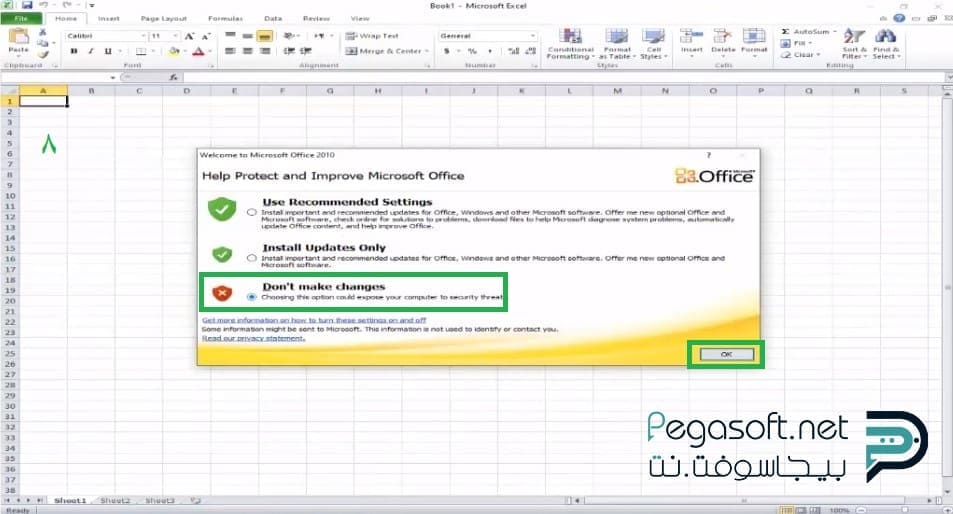The width and height of the screenshot is (953, 514).
Task: Open the Find & Select menu
Action: pyautogui.click(x=886, y=44)
